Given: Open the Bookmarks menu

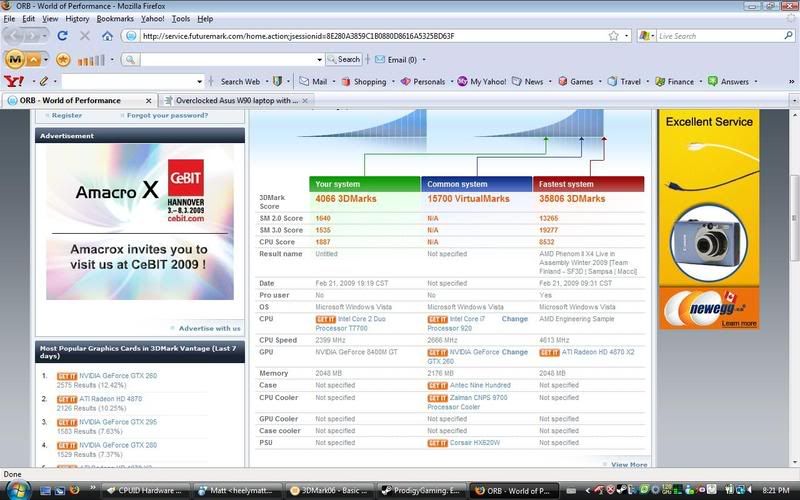Looking at the screenshot, I should (115, 19).
